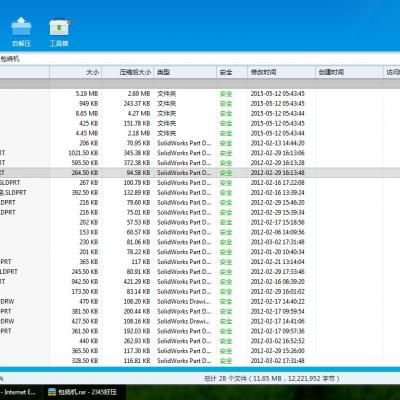Click the 365 KB size cell

pyautogui.click(x=89, y=262)
